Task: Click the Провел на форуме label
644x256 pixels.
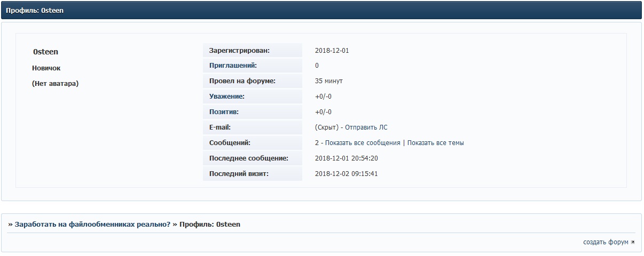Action: [x=242, y=81]
